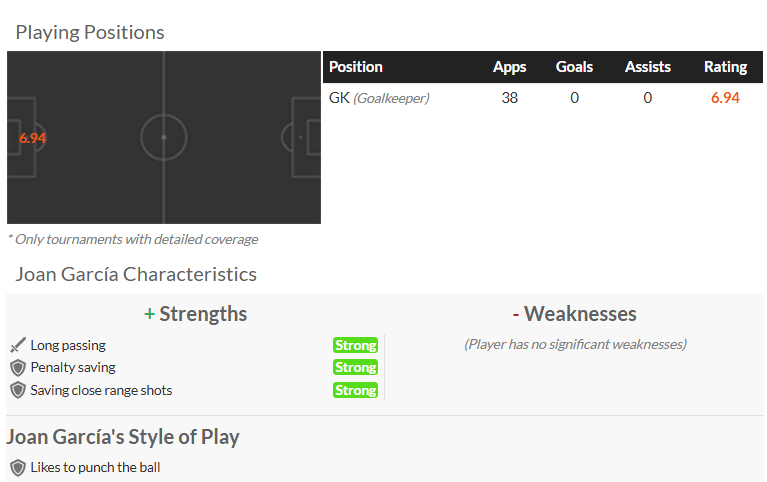Image resolution: width=767 pixels, height=482 pixels.
Task: Click Strong badge for Saving close range shots
Action: 355,390
